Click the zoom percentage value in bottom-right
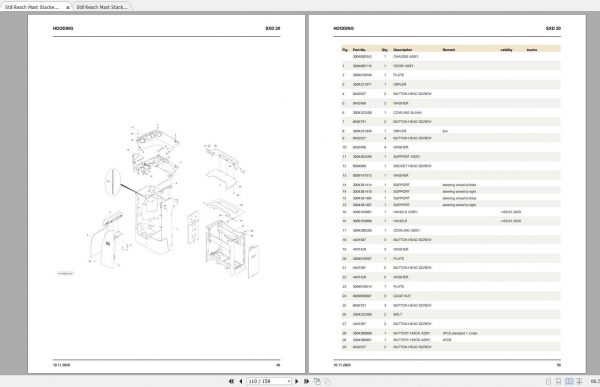600x387 pixels. 595,381
